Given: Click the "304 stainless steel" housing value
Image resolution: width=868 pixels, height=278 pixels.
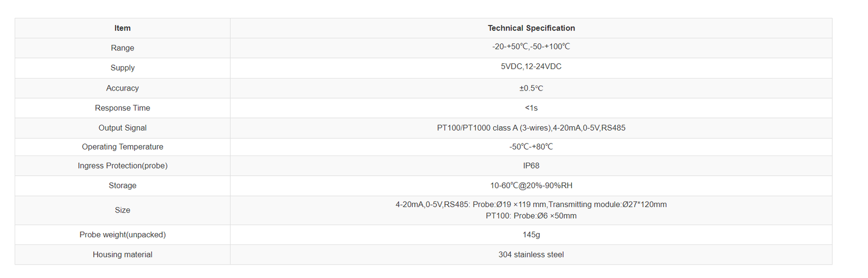Looking at the screenshot, I should 531,255.
